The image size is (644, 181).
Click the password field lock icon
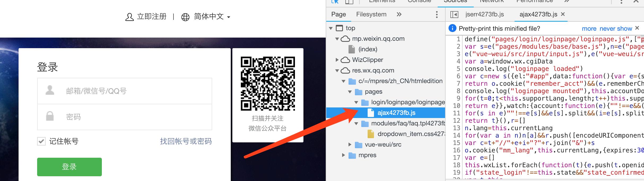click(50, 116)
